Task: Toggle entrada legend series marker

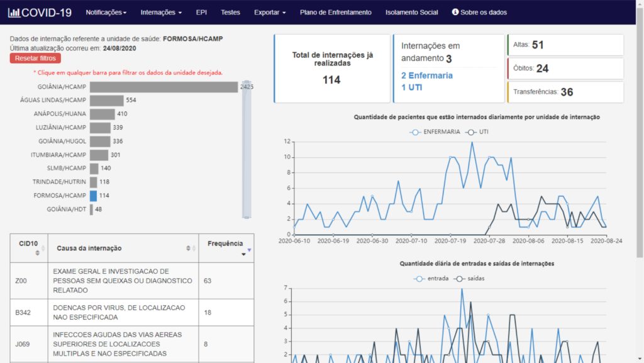Action: (419, 279)
